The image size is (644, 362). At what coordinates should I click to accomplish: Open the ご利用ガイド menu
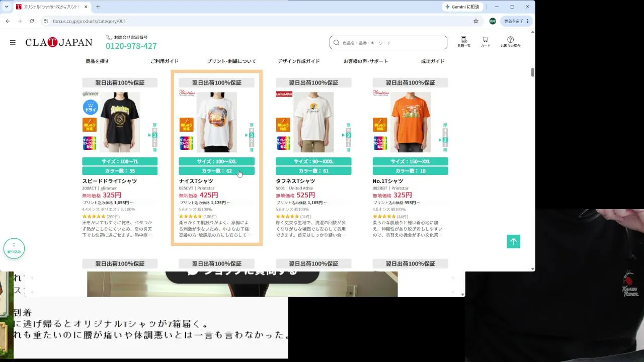click(x=165, y=61)
